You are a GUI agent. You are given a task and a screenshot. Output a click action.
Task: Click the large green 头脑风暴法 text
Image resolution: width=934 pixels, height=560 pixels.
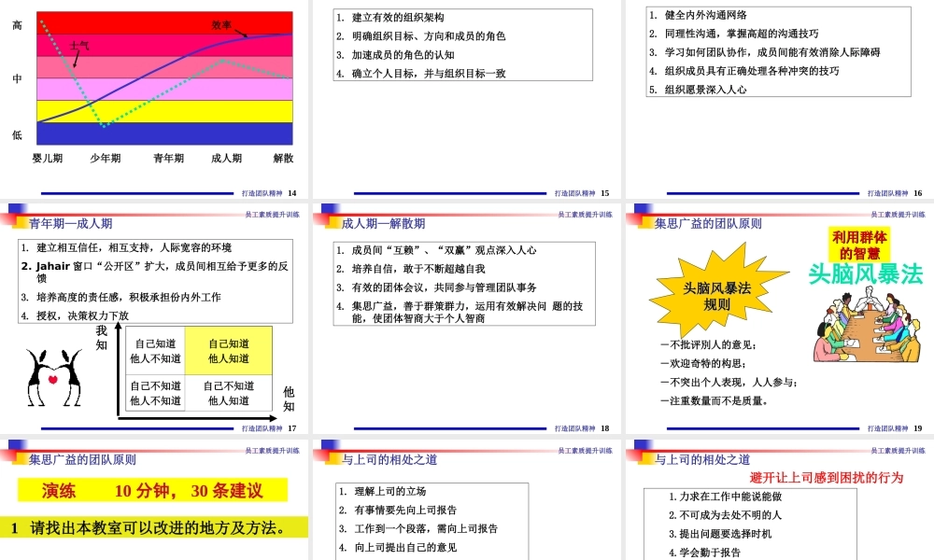point(866,274)
